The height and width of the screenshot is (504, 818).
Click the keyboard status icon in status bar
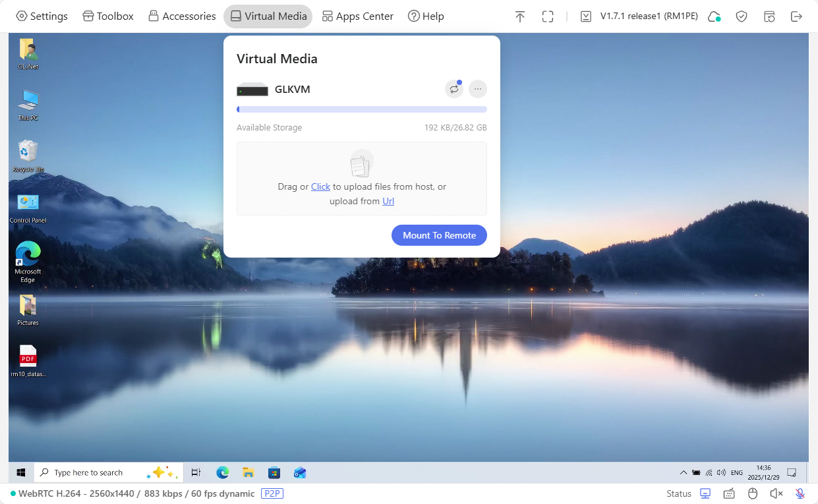click(x=728, y=493)
